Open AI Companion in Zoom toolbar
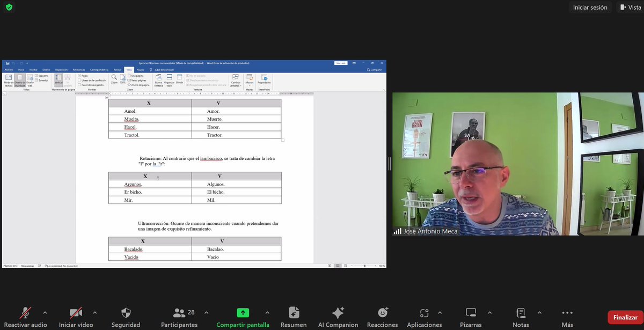Image resolution: width=644 pixels, height=330 pixels. [x=338, y=318]
